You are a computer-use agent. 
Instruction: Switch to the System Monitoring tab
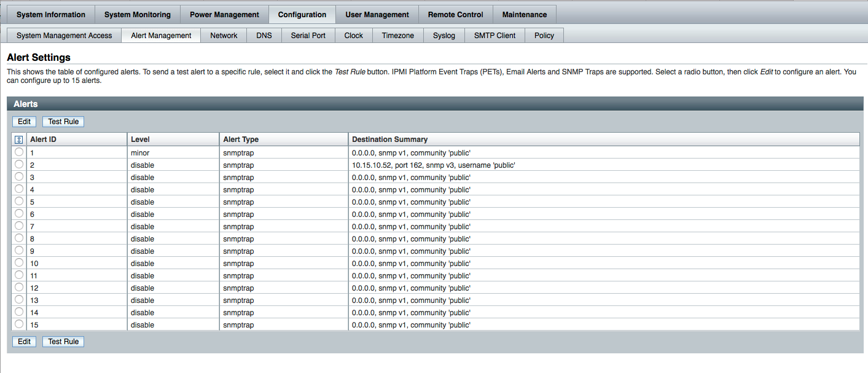click(x=138, y=15)
